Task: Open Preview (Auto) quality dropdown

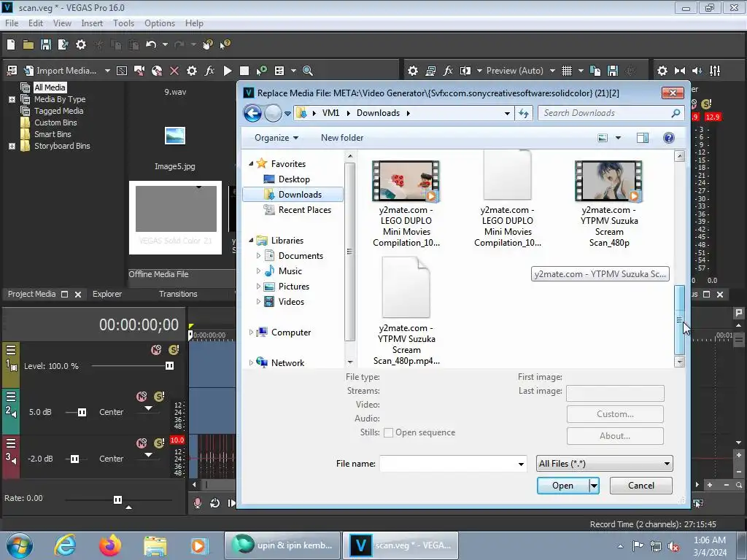Action: click(x=552, y=71)
